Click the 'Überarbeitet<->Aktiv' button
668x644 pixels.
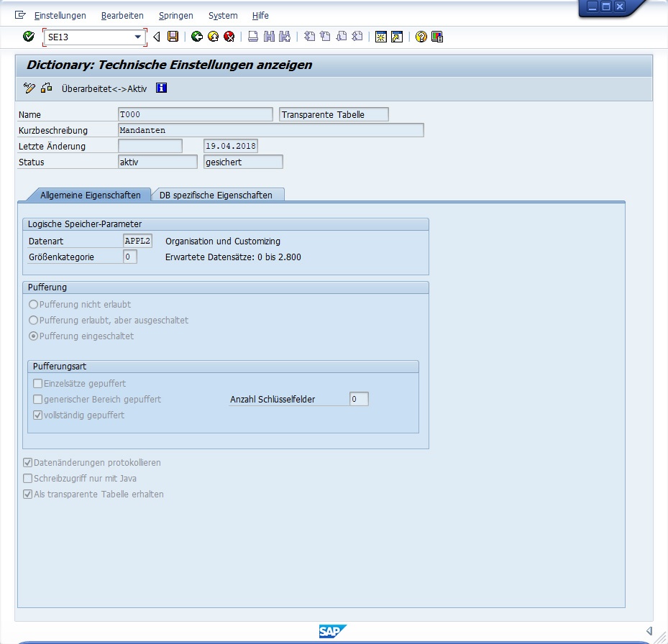tap(104, 88)
